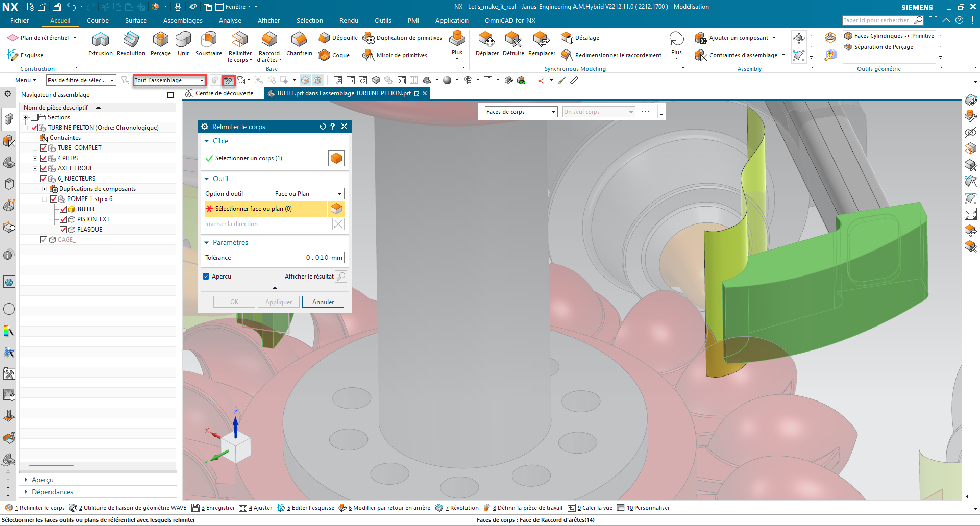Open the Perçage hole tool
Screen dimensions: 980x526
161,44
